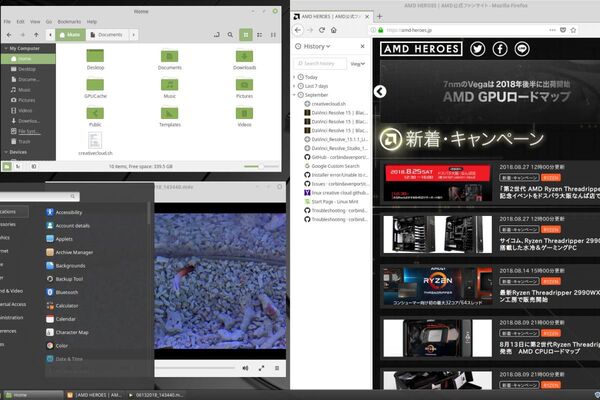Image resolution: width=600 pixels, height=400 pixels.
Task: Collapse the Devices sidebar section
Action: tap(6, 152)
